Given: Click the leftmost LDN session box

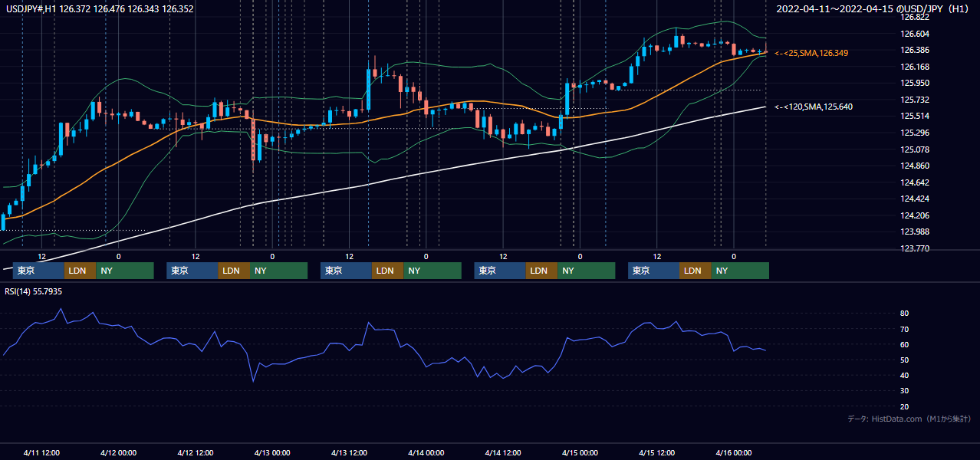Looking at the screenshot, I should click(x=80, y=271).
